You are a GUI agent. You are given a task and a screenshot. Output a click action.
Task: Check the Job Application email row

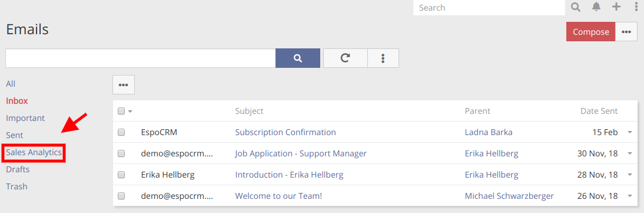pyautogui.click(x=121, y=153)
